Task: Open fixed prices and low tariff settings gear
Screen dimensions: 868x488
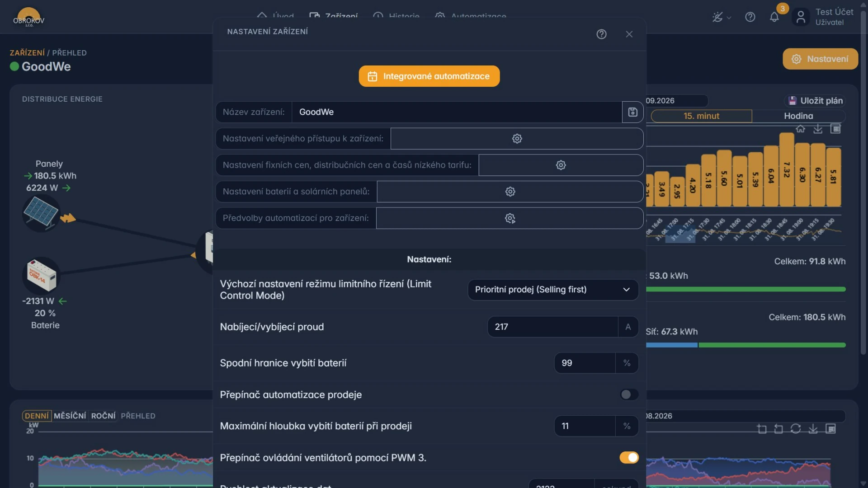Action: [x=561, y=165]
